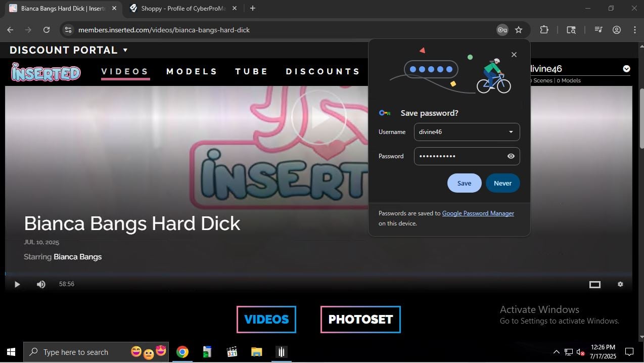Select the PHOTOSET button
Viewport: 644px width, 363px height.
(x=360, y=320)
